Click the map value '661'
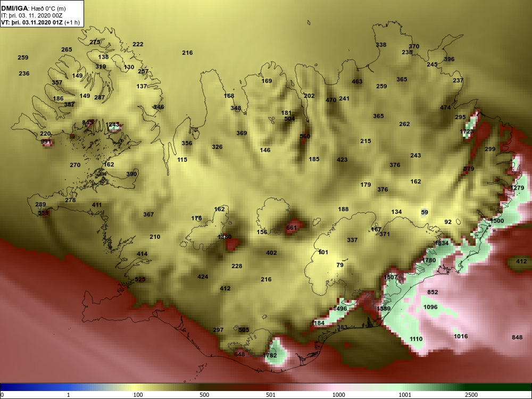 coord(292,228)
